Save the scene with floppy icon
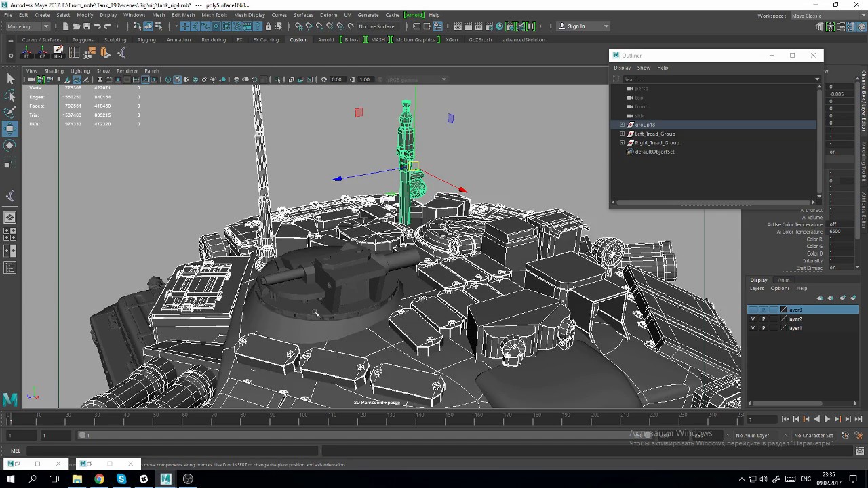 coord(86,26)
